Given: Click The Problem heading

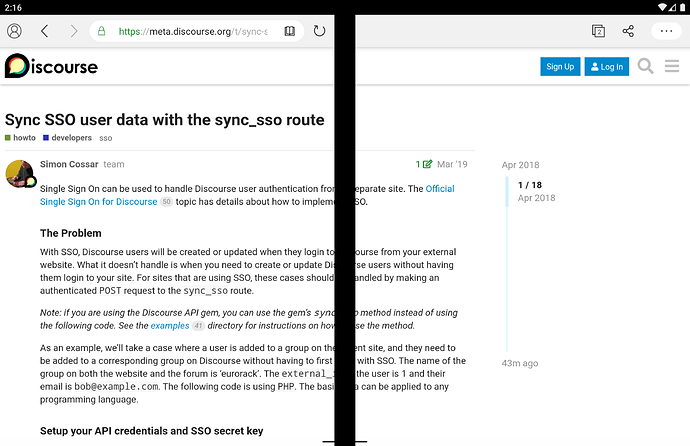Looking at the screenshot, I should [70, 233].
